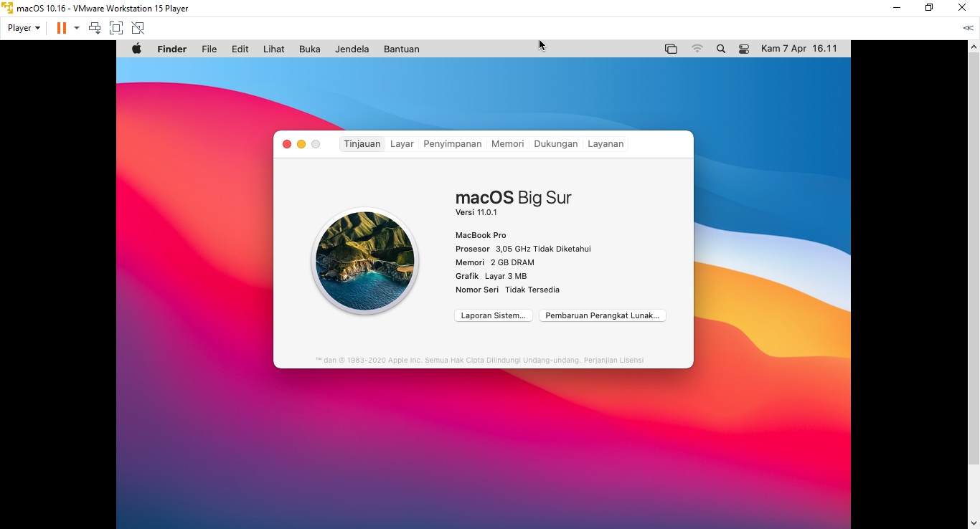Click the Grafik Layar 3 MB text

pos(491,276)
